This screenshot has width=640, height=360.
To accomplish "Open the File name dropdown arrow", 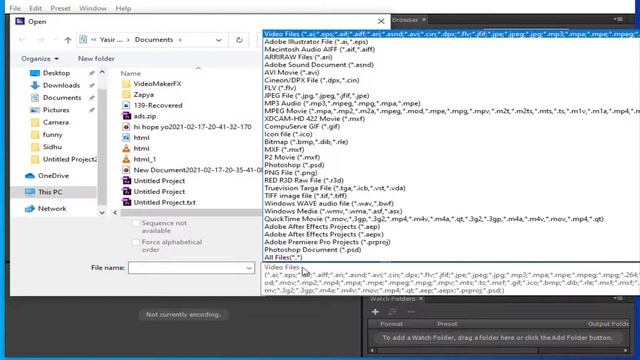I will [x=249, y=268].
